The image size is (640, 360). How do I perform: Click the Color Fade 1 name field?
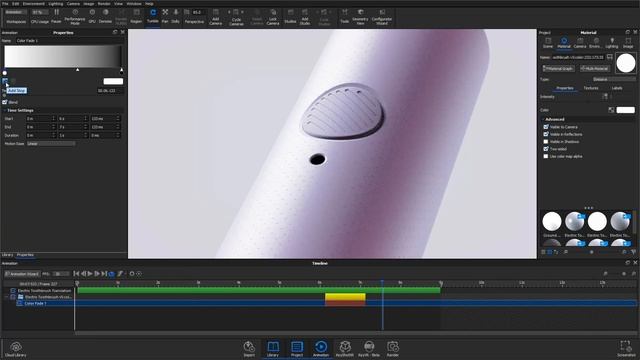[x=69, y=41]
